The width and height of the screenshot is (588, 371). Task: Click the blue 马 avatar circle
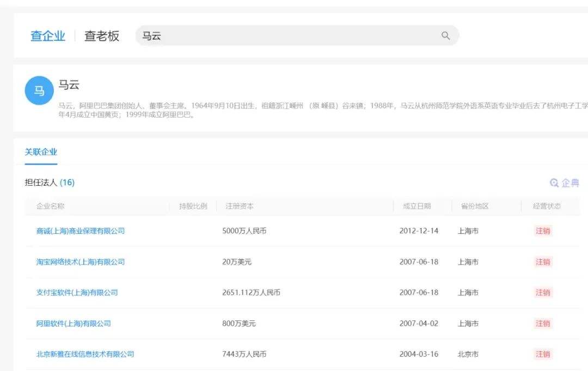coord(39,90)
